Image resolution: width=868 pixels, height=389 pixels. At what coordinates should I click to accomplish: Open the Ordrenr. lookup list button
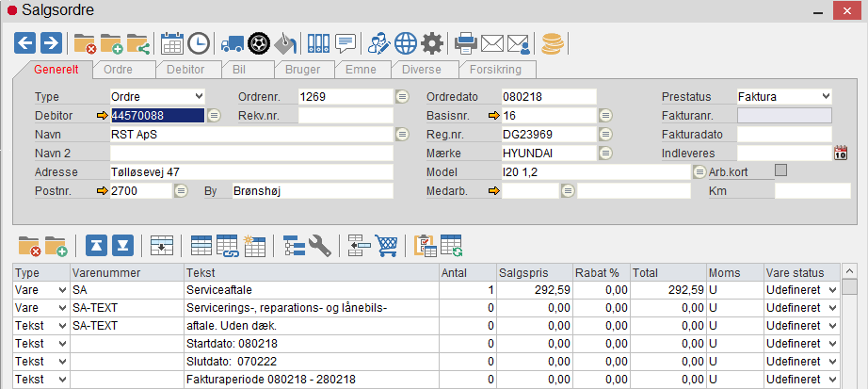[402, 96]
